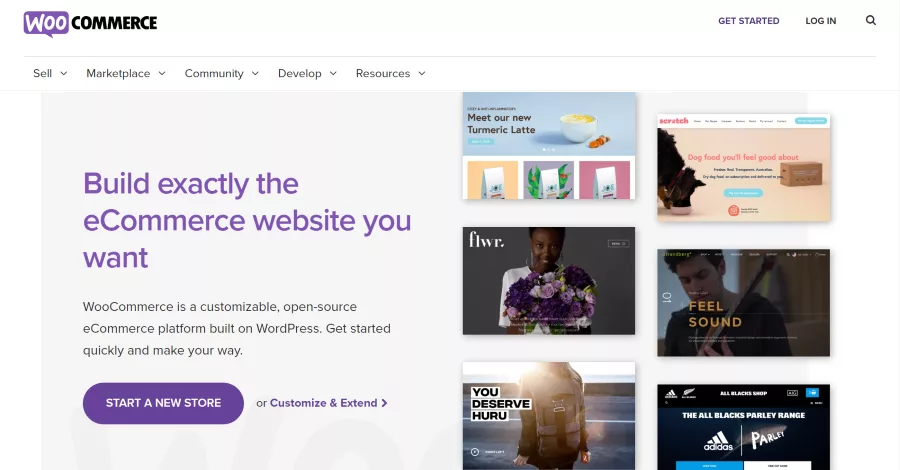Expand the chevron next to Community
This screenshot has width=900, height=470.
point(255,73)
